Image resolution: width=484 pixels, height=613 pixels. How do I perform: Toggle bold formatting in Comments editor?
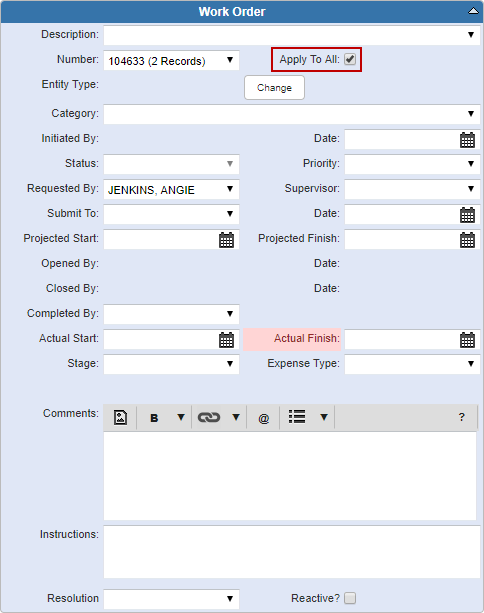[154, 418]
